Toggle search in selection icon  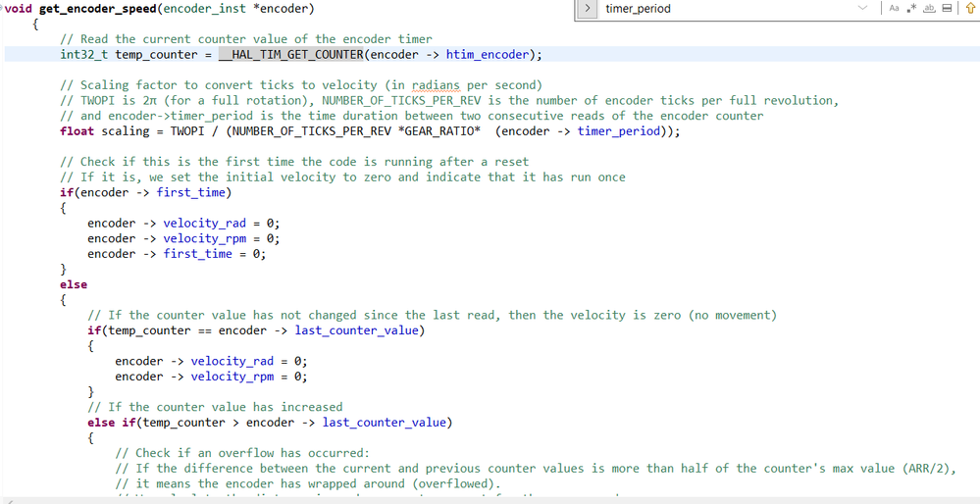pos(947,8)
